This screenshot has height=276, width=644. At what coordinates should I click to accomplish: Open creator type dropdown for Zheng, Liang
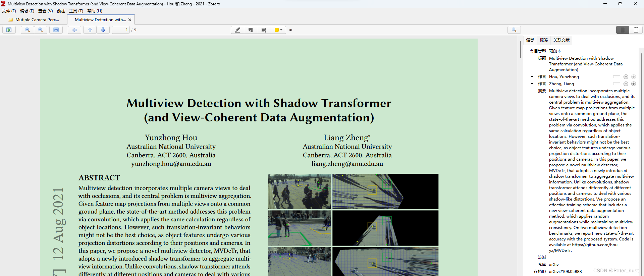pos(532,84)
